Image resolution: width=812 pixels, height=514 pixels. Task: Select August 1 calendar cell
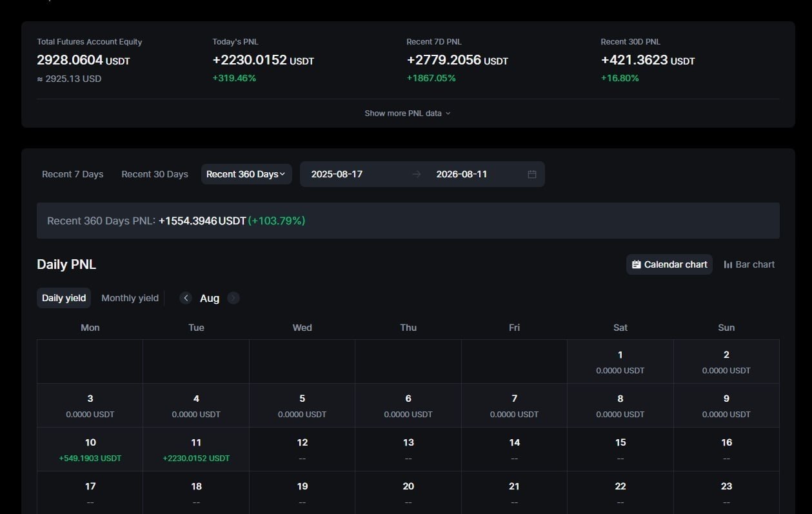620,361
